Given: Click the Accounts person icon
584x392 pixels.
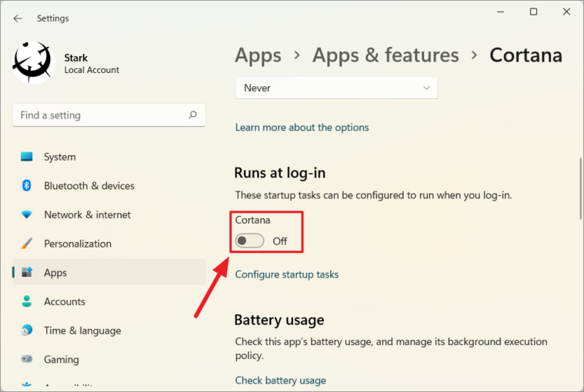Looking at the screenshot, I should [26, 301].
